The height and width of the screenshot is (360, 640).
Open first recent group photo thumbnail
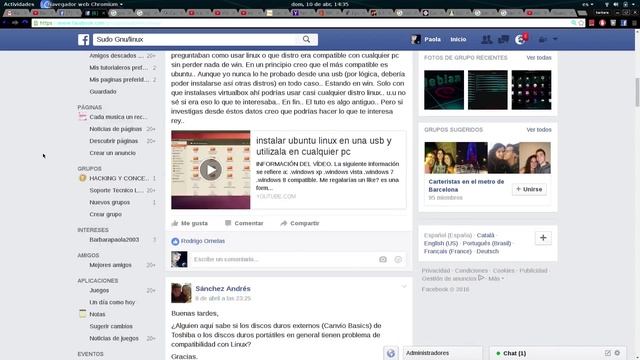444,90
